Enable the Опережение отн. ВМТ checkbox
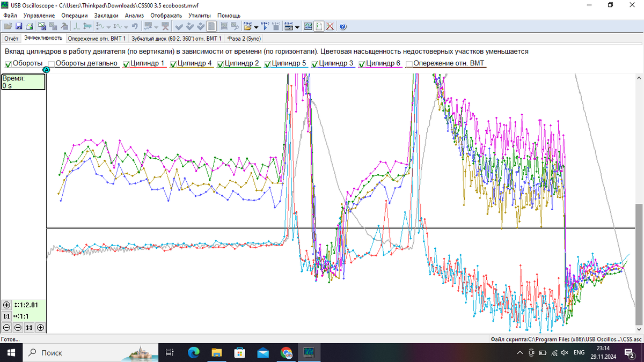This screenshot has width=644, height=362. pyautogui.click(x=409, y=64)
